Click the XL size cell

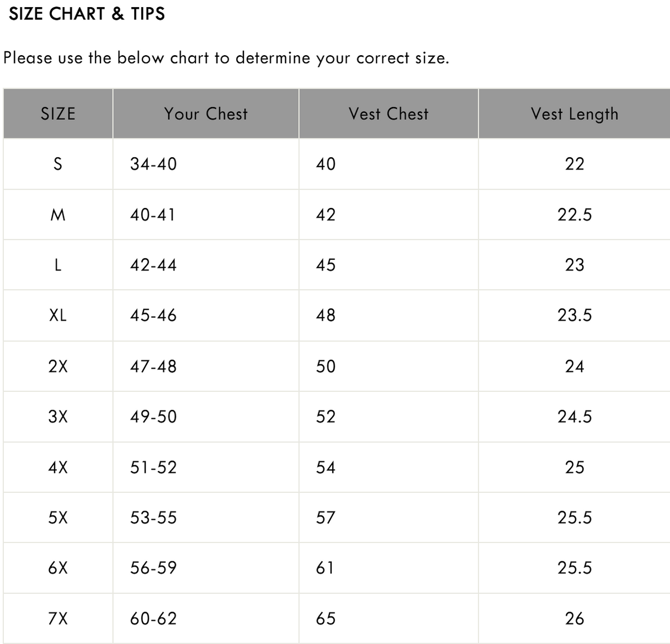tap(58, 315)
